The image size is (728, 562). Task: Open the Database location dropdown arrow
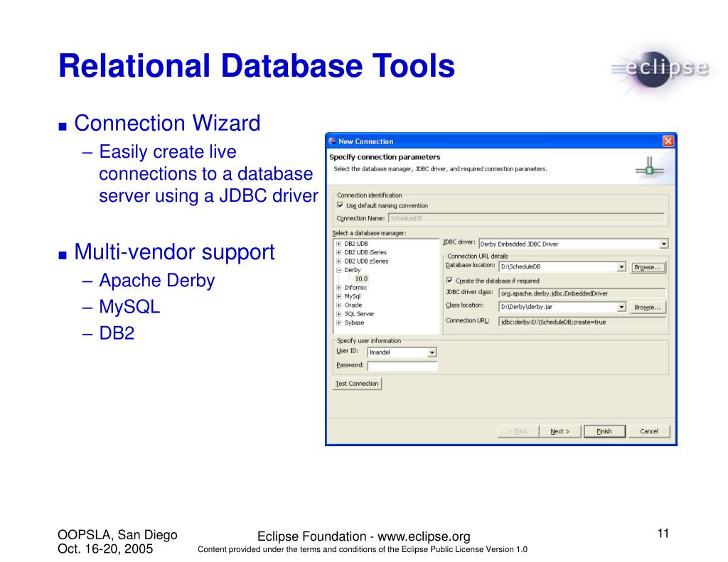pyautogui.click(x=621, y=267)
